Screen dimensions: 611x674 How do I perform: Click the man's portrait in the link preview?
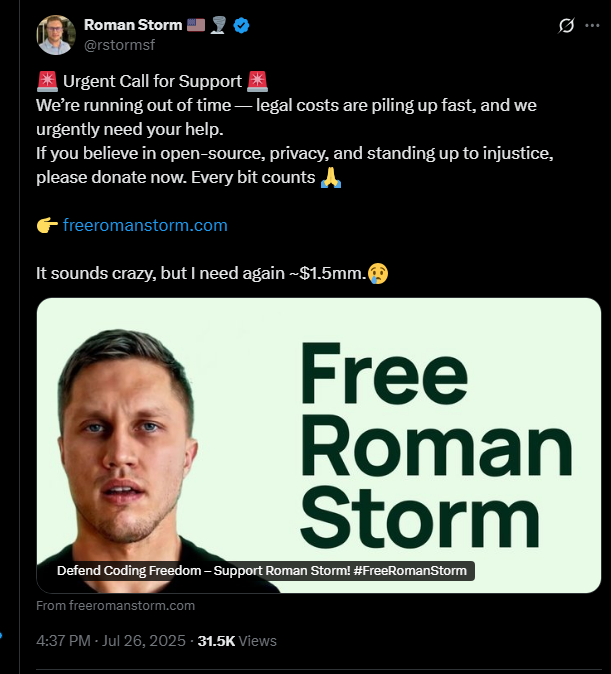[x=129, y=456]
